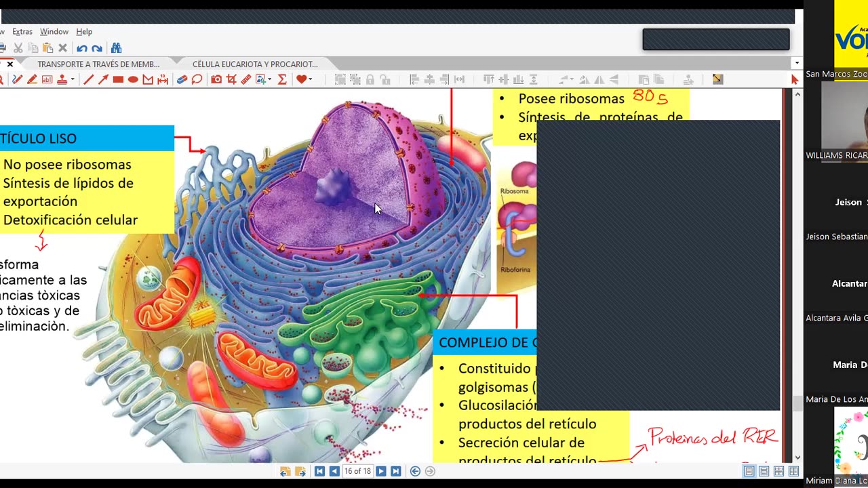Open the Window menu
The image size is (868, 488).
(54, 32)
